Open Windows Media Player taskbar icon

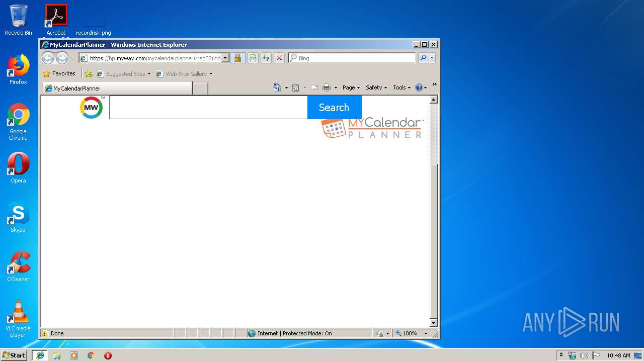coord(74,355)
